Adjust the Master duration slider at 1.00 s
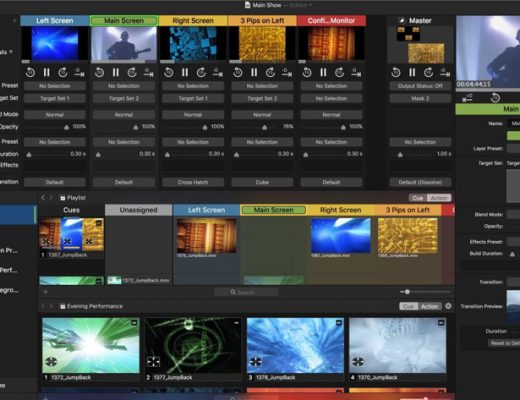 pos(400,155)
